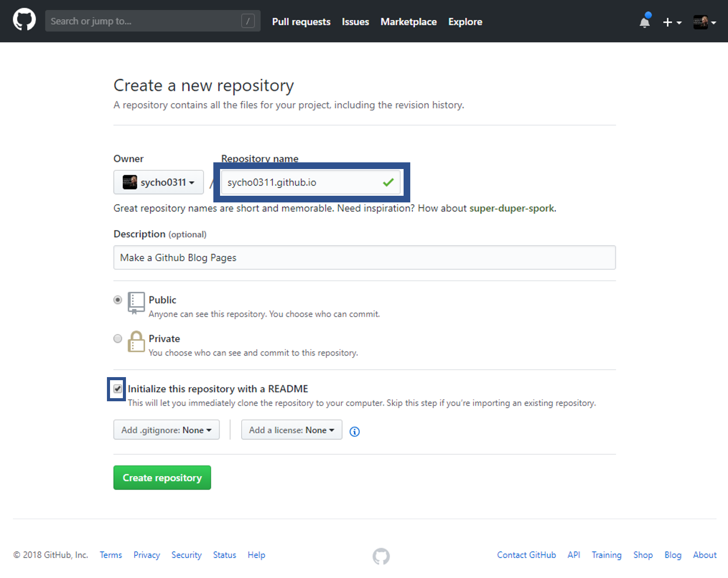Expand the Owner sycho0311 dropdown
The width and height of the screenshot is (728, 578).
[158, 182]
